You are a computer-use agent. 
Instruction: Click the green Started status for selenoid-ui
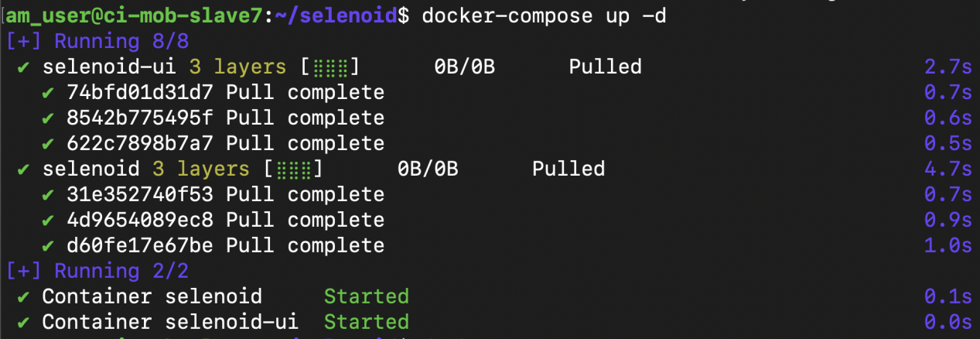(x=366, y=322)
